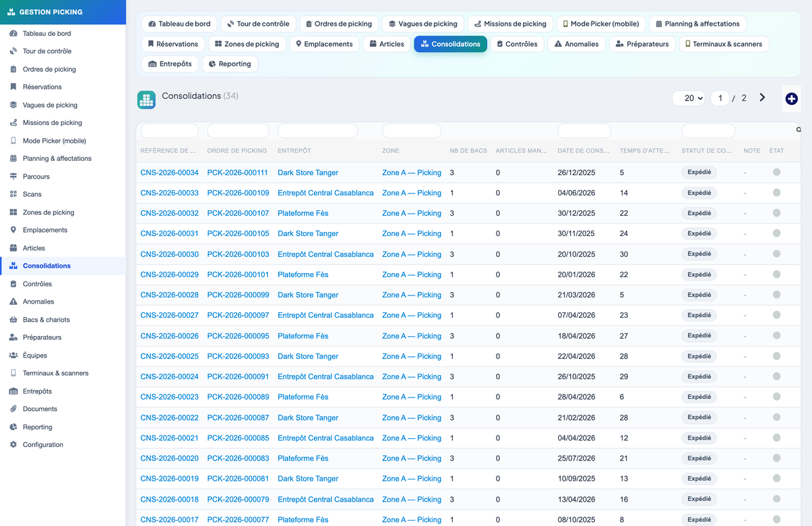Open the Statut de consolidation filter box
812x526 pixels.
tap(708, 130)
